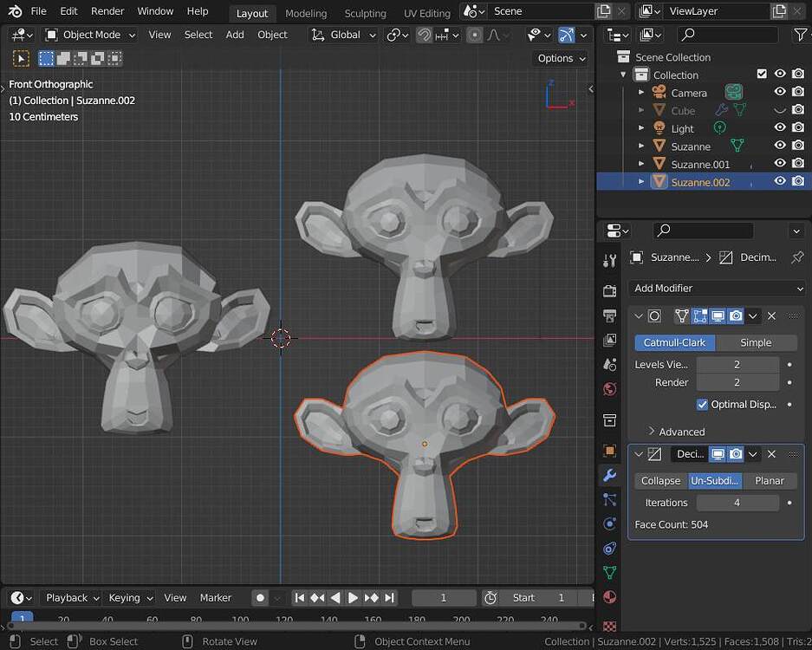Viewport: 812px width, 650px height.
Task: Toggle Decimate modifier viewport display
Action: pyautogui.click(x=718, y=454)
